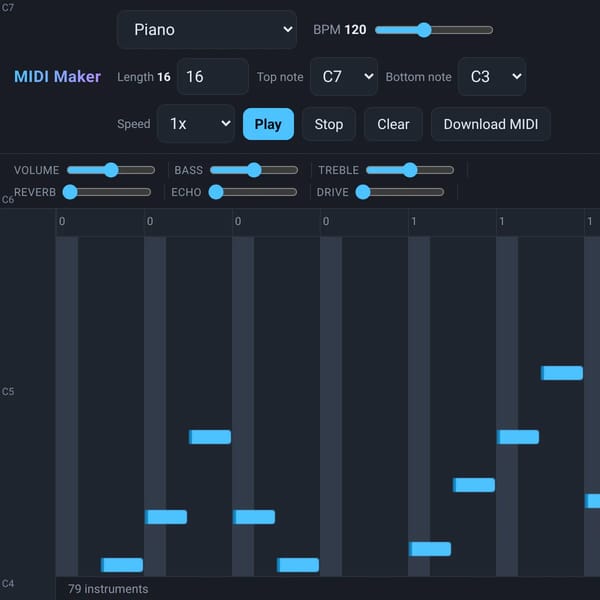Click the C5 key label

pyautogui.click(x=8, y=391)
